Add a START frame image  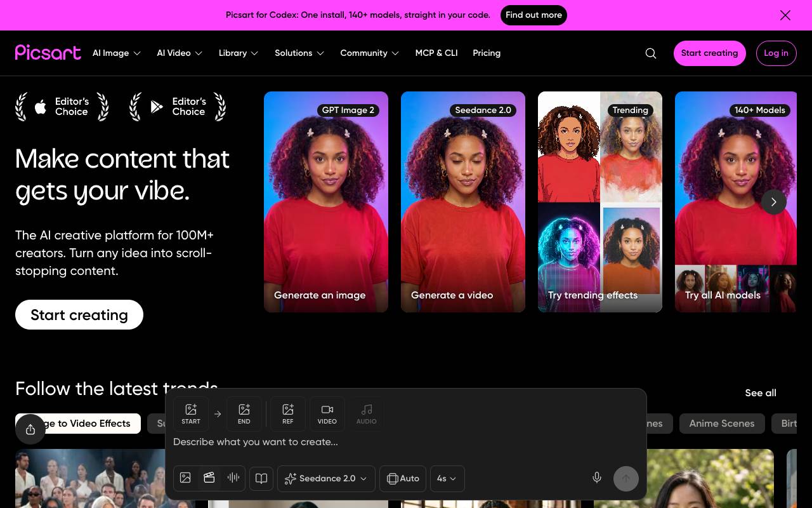pos(191,414)
